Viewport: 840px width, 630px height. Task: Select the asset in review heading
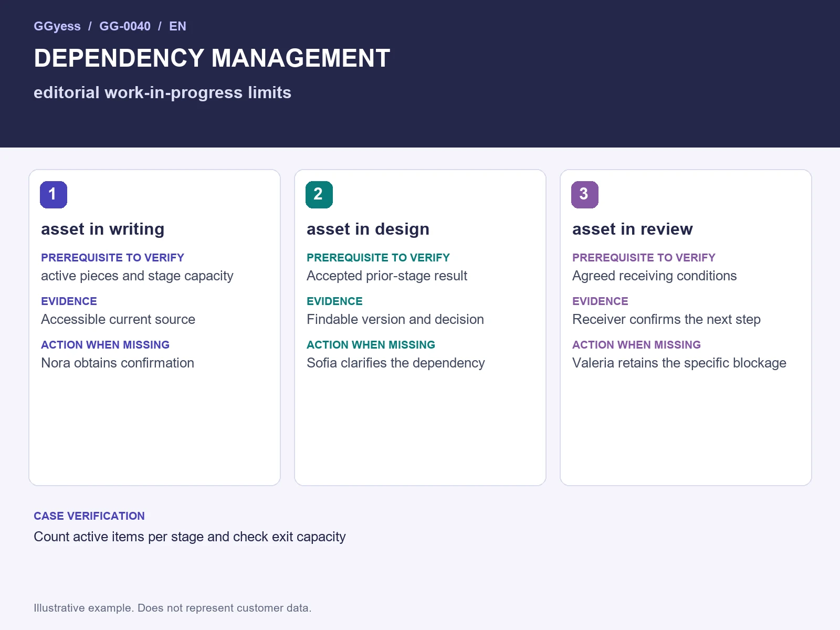(x=633, y=229)
